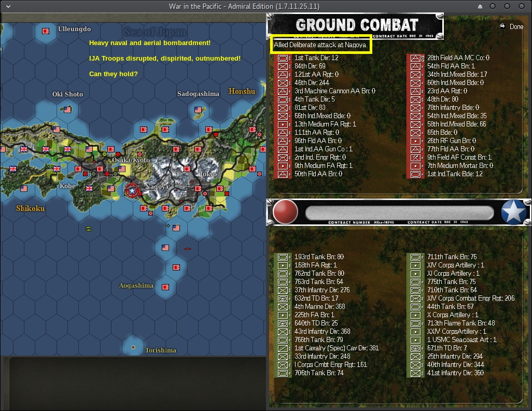Click the Honshu region label

(242, 91)
